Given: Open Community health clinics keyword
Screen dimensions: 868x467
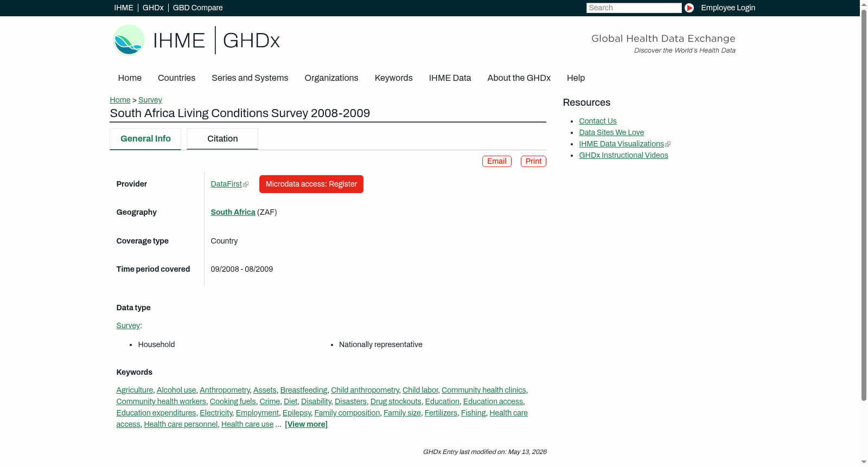Looking at the screenshot, I should point(484,390).
